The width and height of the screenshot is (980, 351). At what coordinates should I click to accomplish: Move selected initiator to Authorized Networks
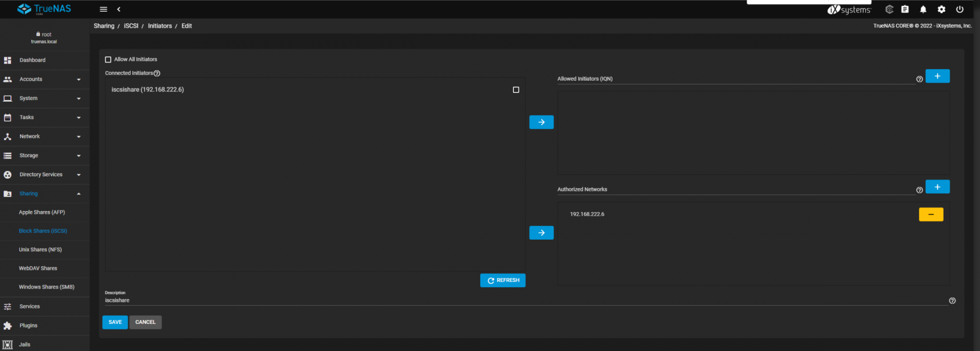coord(541,233)
